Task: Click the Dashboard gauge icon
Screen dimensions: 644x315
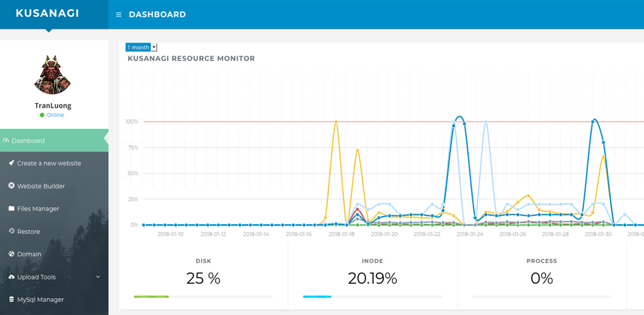Action: pyautogui.click(x=6, y=141)
